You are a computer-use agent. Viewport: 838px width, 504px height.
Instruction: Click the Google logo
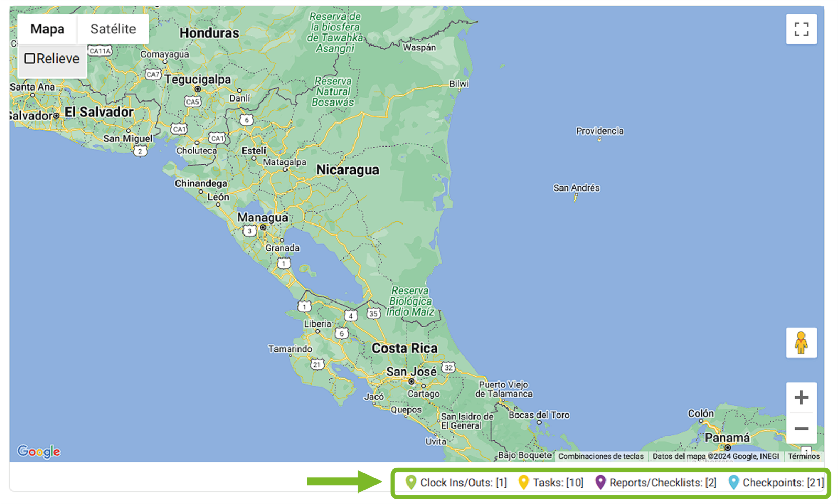pyautogui.click(x=39, y=451)
